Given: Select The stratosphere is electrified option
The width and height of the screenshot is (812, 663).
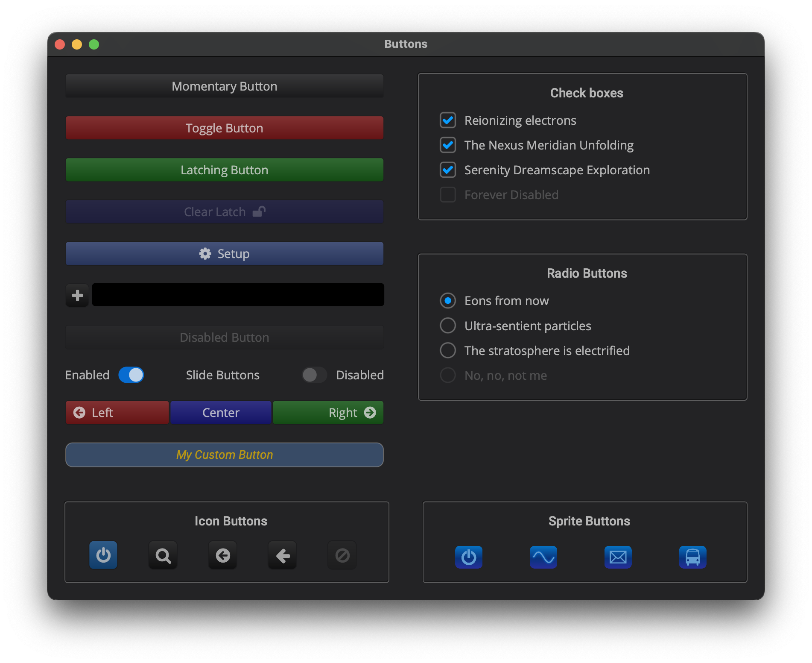Looking at the screenshot, I should pos(448,350).
